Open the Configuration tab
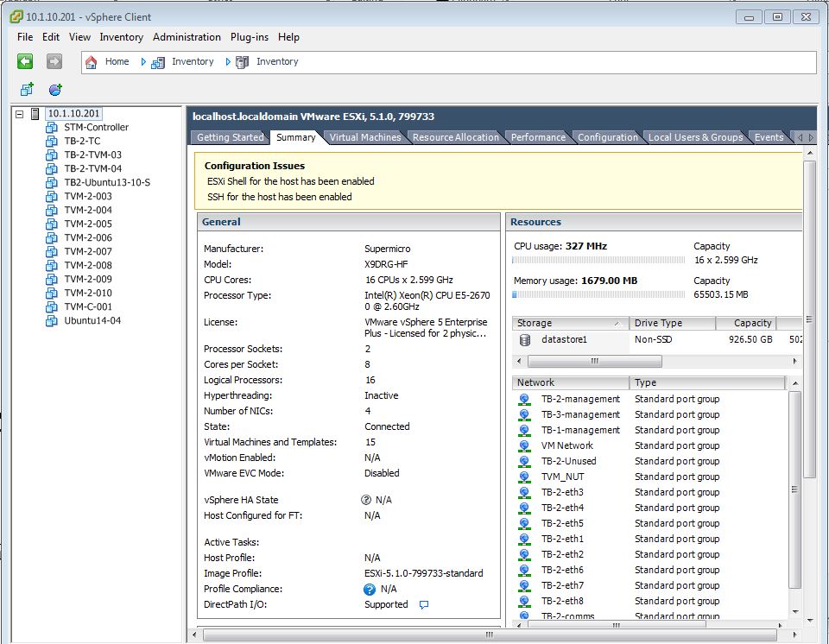 [x=607, y=137]
